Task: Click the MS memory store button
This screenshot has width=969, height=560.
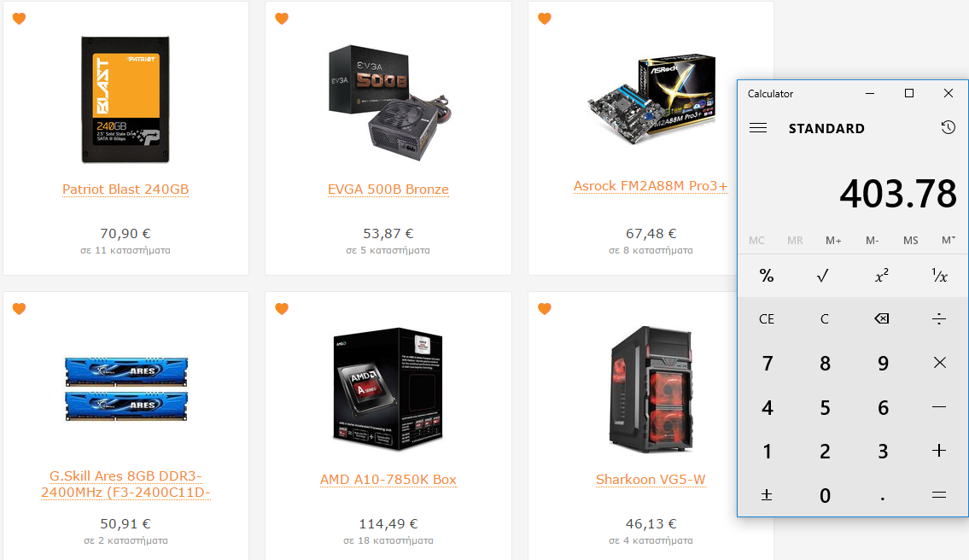Action: (910, 240)
